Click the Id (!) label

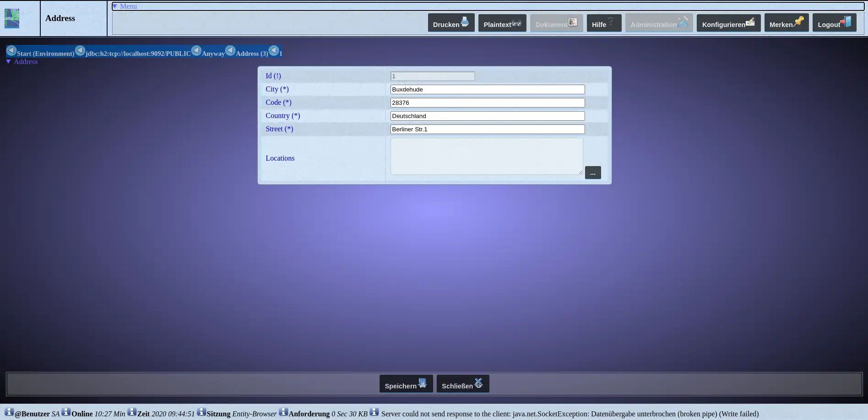click(x=273, y=76)
